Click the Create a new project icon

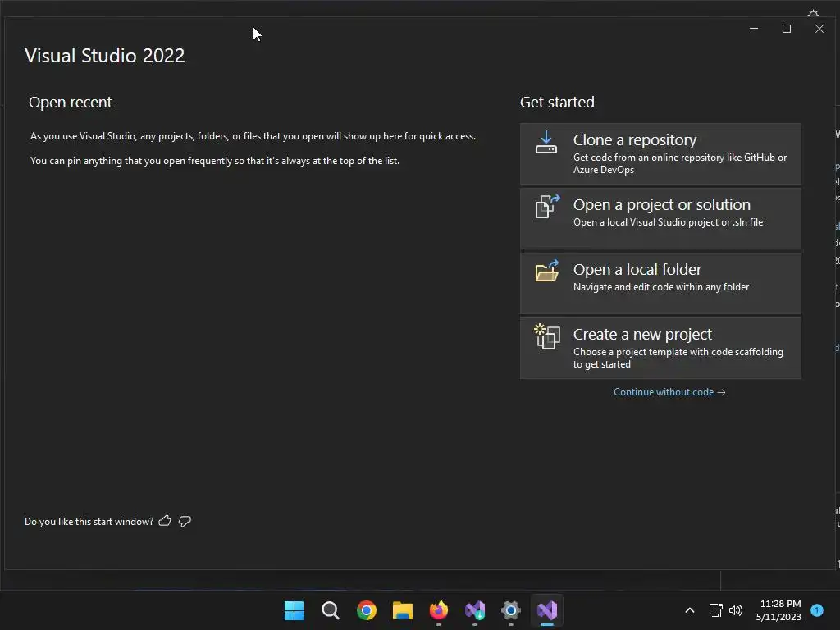tap(547, 336)
